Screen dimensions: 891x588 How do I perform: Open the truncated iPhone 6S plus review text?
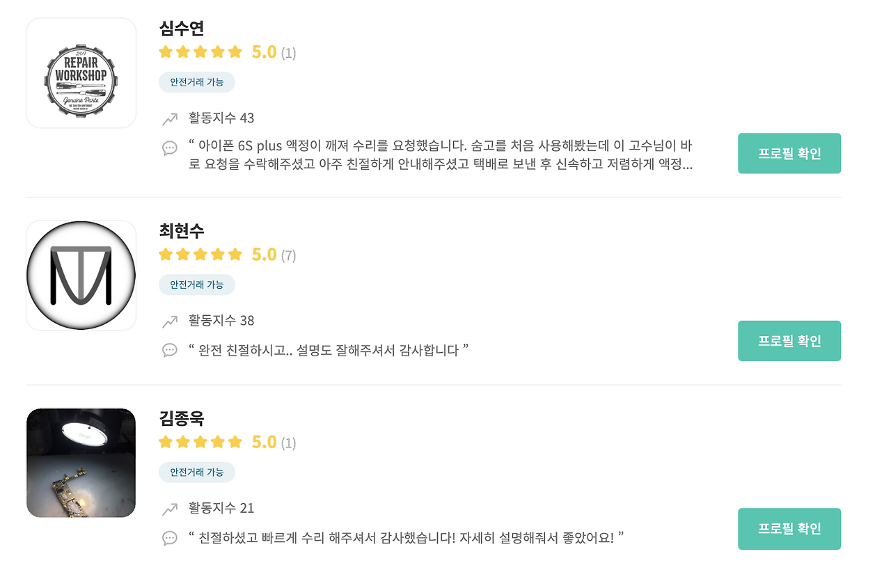coord(440,155)
